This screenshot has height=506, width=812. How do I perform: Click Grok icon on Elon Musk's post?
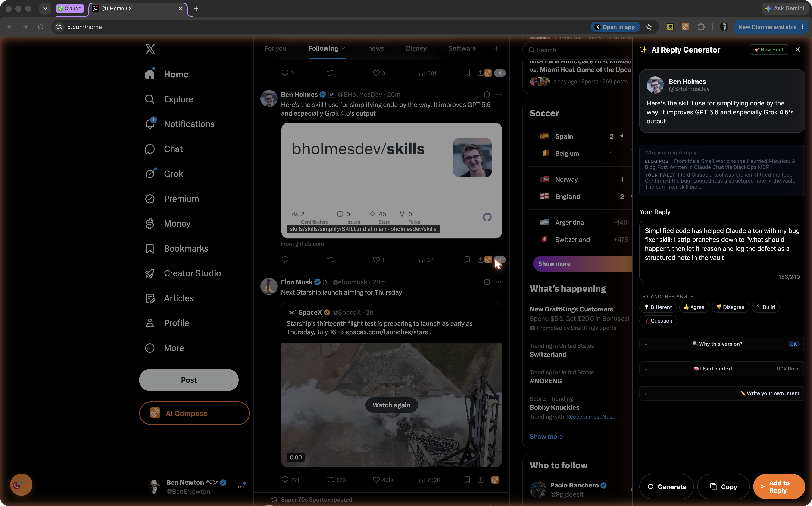click(x=487, y=282)
